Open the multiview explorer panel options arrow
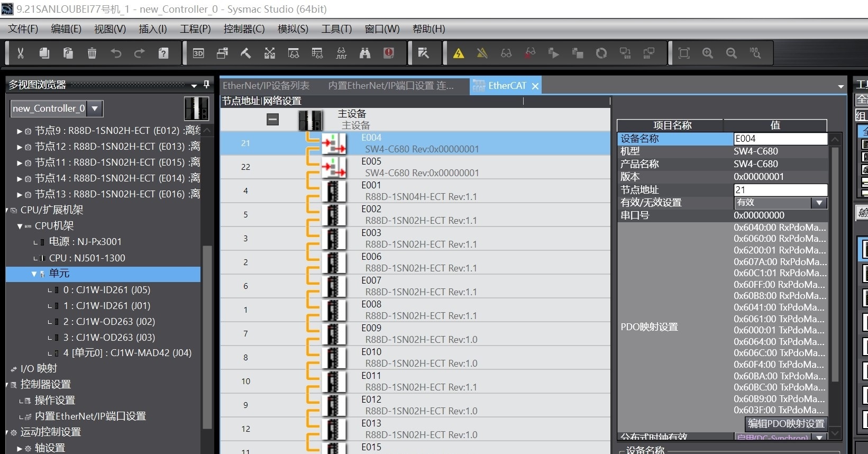The image size is (868, 454). coord(194,85)
